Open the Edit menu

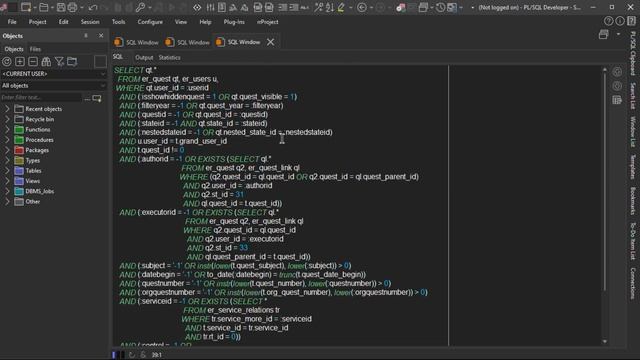pos(64,22)
